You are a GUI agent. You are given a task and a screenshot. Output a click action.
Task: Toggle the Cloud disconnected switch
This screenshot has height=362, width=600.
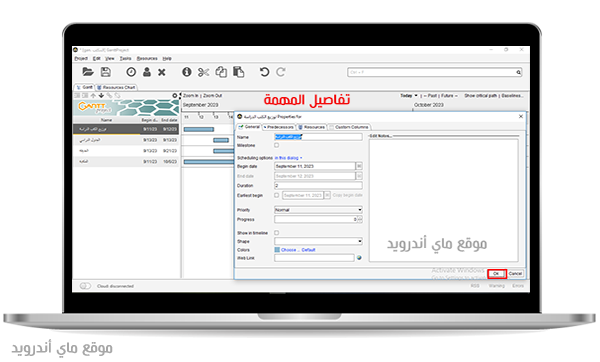[x=85, y=286]
